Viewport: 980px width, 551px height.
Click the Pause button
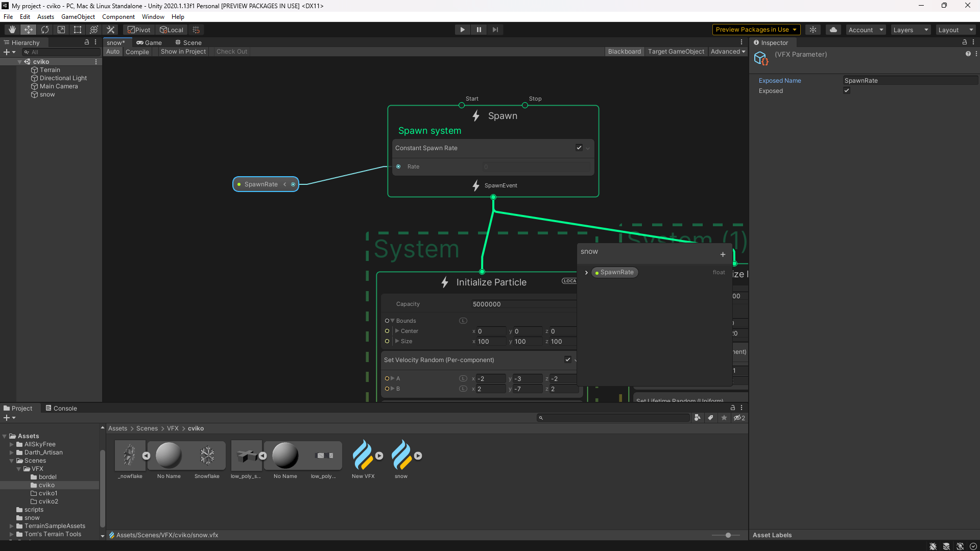[479, 30]
